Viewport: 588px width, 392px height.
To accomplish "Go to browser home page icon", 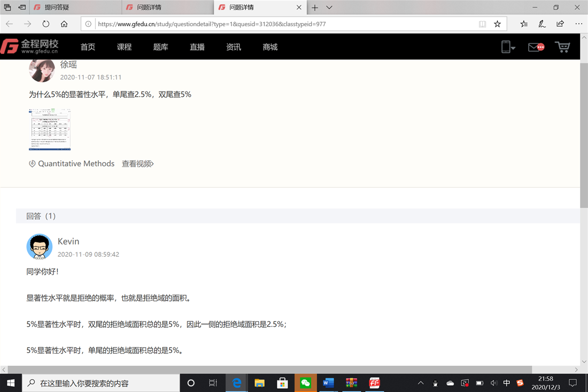I will point(64,24).
